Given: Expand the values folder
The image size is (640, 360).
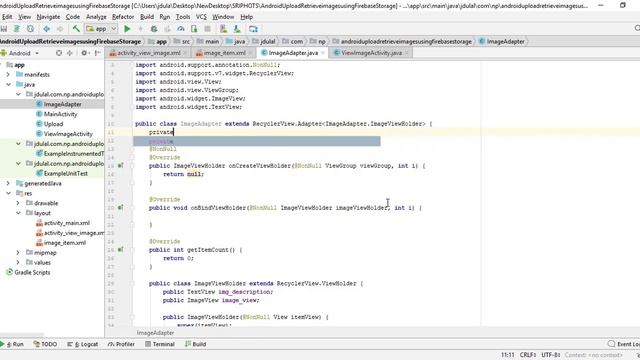Looking at the screenshot, I should (x=18, y=262).
